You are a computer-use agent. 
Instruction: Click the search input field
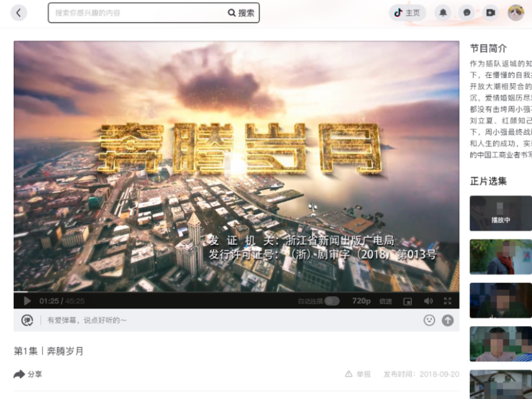coord(138,13)
